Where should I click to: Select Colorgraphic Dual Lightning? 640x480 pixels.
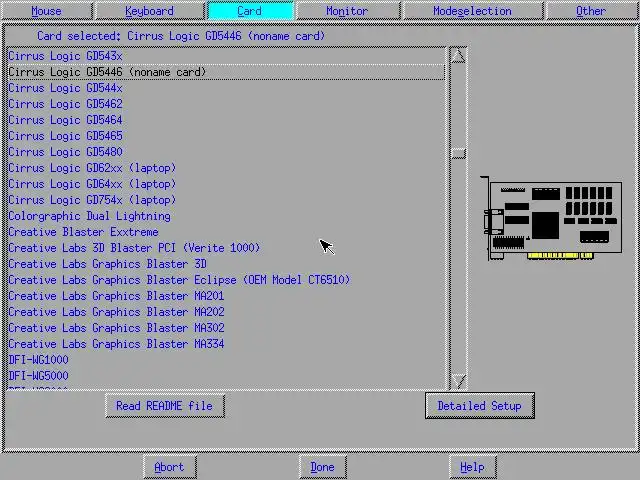(x=227, y=216)
